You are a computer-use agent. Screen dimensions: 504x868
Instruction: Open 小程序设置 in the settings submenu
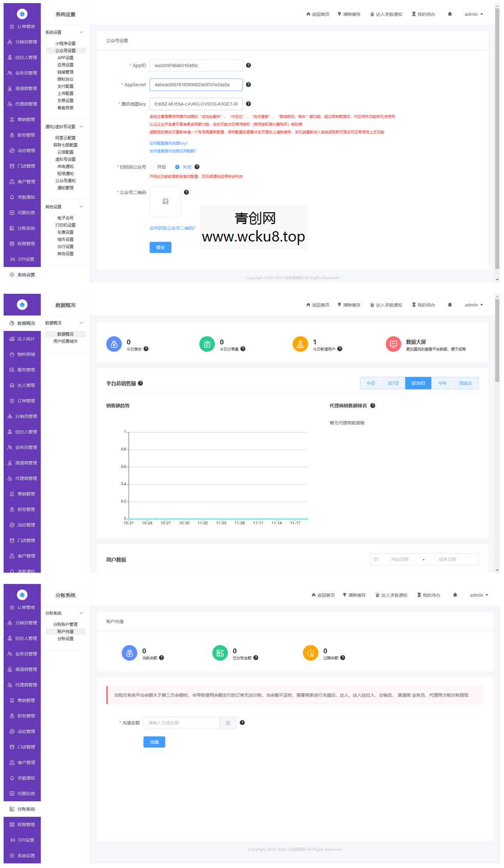66,44
